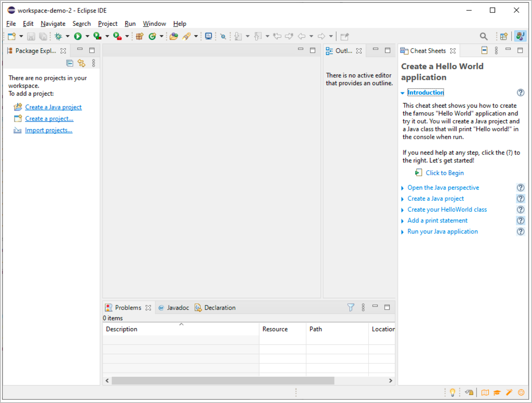Switch to the Javadoc tab
Image resolution: width=532 pixels, height=403 pixels.
click(173, 307)
